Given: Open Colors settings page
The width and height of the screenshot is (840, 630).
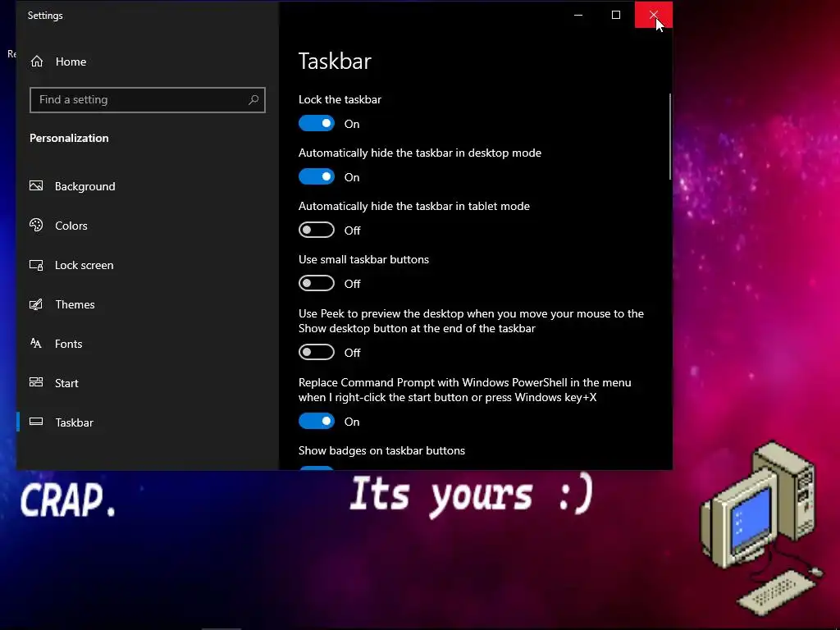Looking at the screenshot, I should pyautogui.click(x=148, y=226).
